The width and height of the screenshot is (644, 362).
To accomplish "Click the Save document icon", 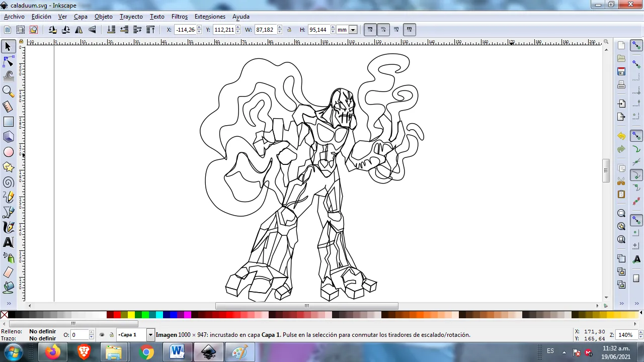I will click(621, 71).
